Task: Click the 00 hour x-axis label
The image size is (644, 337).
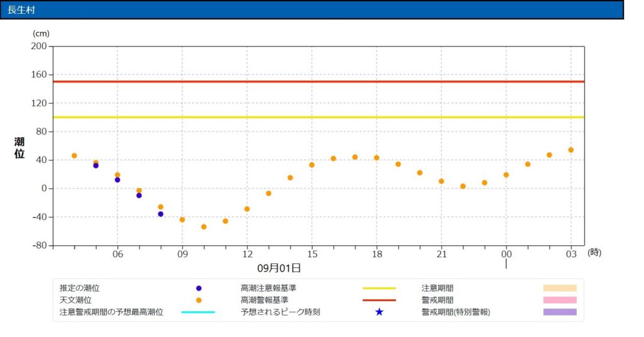Action: tap(506, 254)
